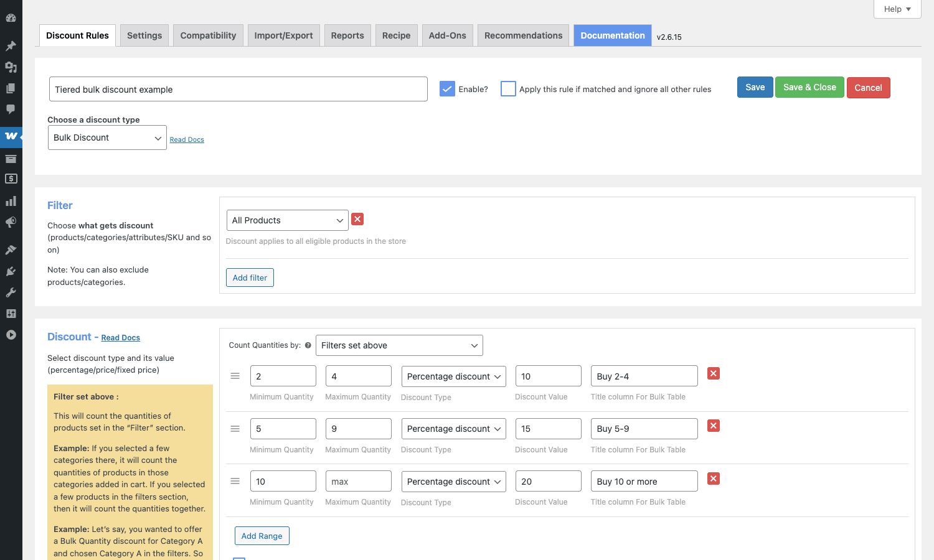The height and width of the screenshot is (560, 934).
Task: Click the rule title field 'Tiered bulk discount example'
Action: pyautogui.click(x=238, y=89)
